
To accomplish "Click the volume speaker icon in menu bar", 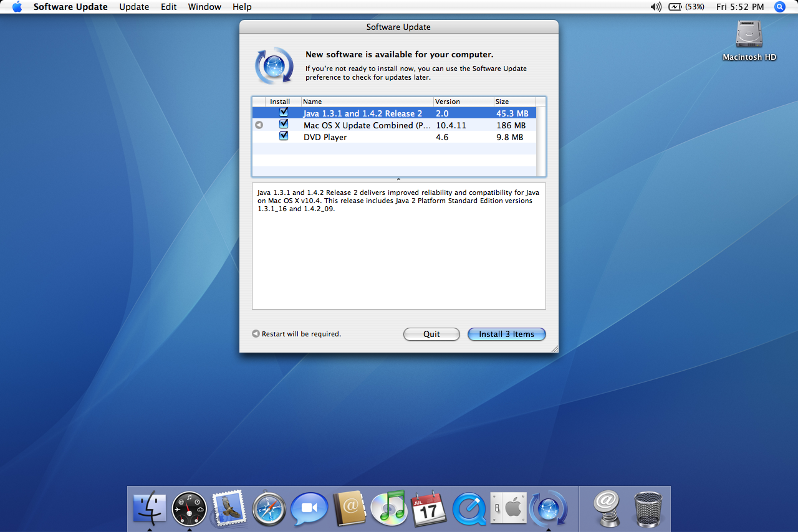I will [x=656, y=7].
